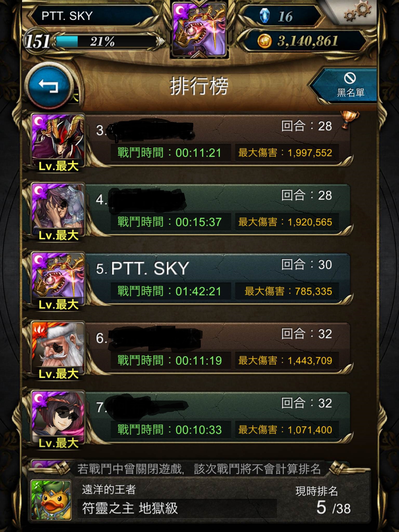
Task: Tap the blue diamond gem icon
Action: click(x=264, y=16)
